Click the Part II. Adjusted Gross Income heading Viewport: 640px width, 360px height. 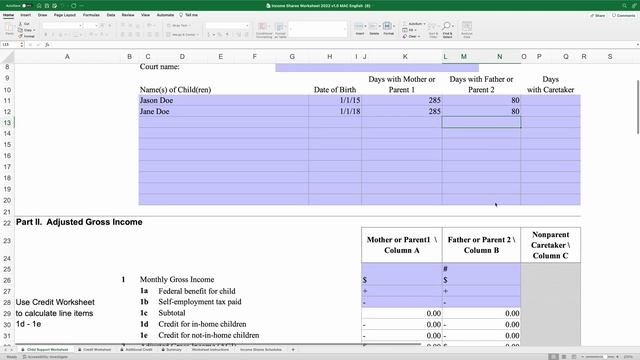79,222
